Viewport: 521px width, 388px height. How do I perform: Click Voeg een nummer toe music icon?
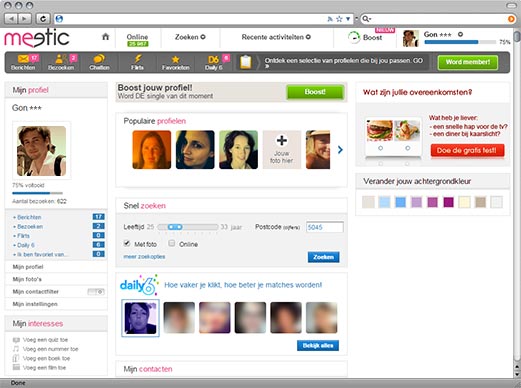(16, 349)
